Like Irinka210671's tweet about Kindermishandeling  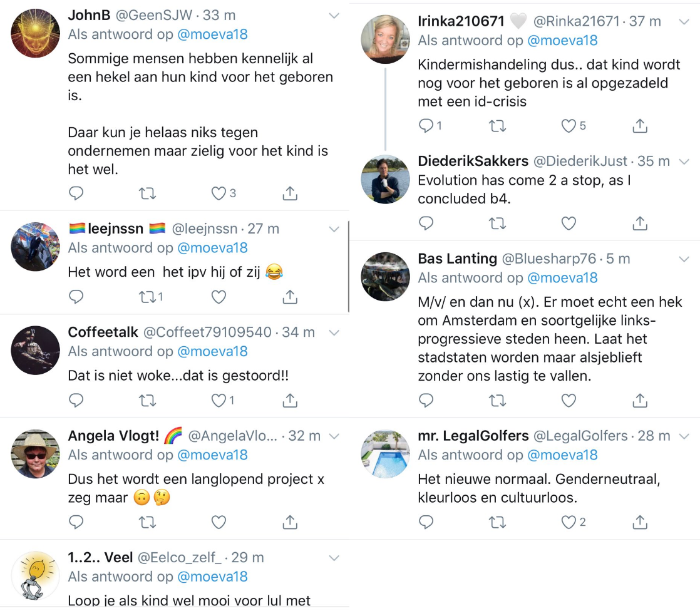tap(569, 126)
